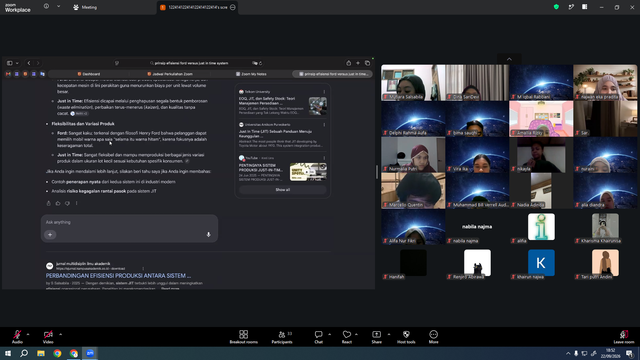Open Windows taskbar search
640x360 pixels.
pyautogui.click(x=24, y=353)
